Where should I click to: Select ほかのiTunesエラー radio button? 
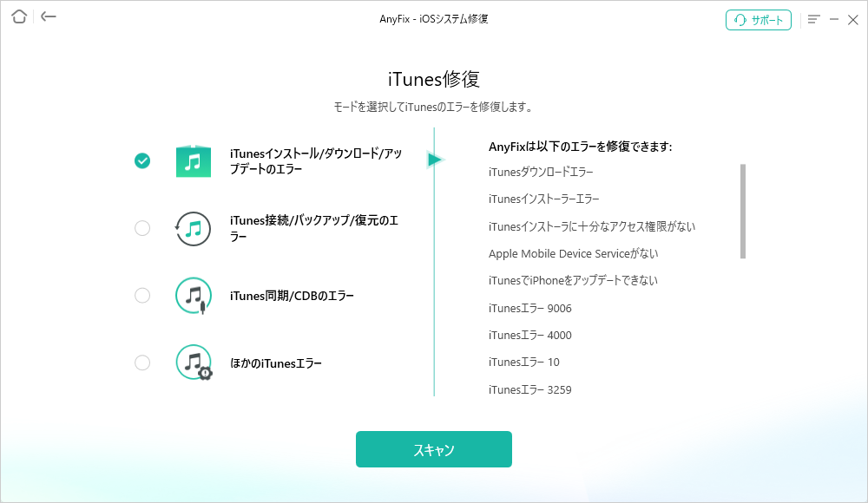click(x=142, y=363)
